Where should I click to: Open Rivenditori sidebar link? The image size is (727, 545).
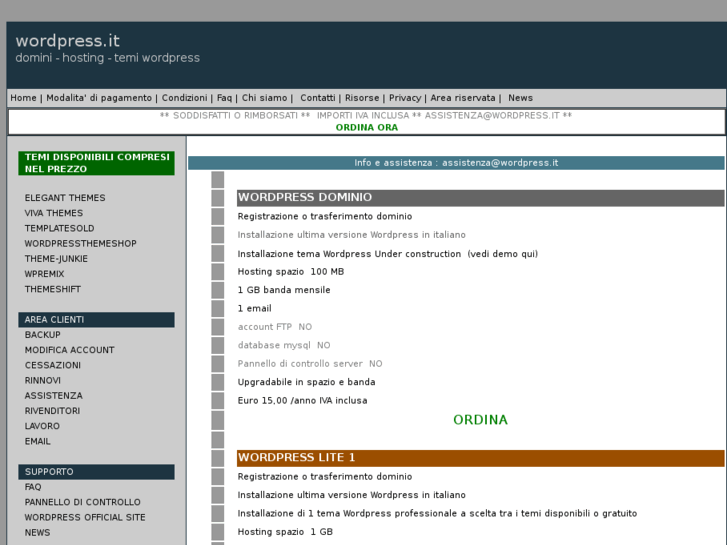click(52, 411)
